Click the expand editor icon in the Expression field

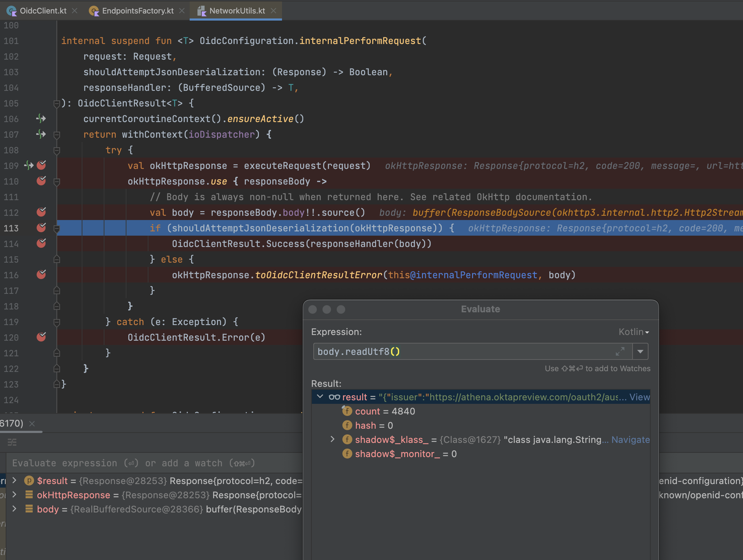pos(620,351)
